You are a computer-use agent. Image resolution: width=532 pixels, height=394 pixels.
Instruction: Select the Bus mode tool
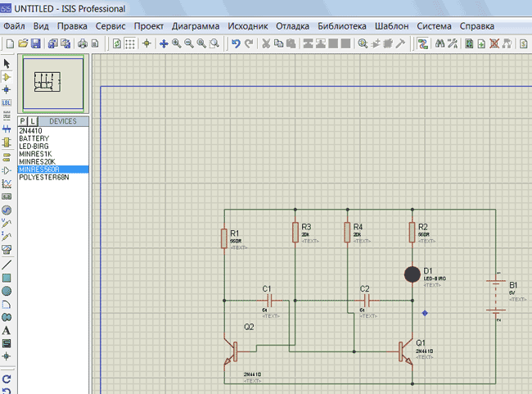tap(7, 129)
